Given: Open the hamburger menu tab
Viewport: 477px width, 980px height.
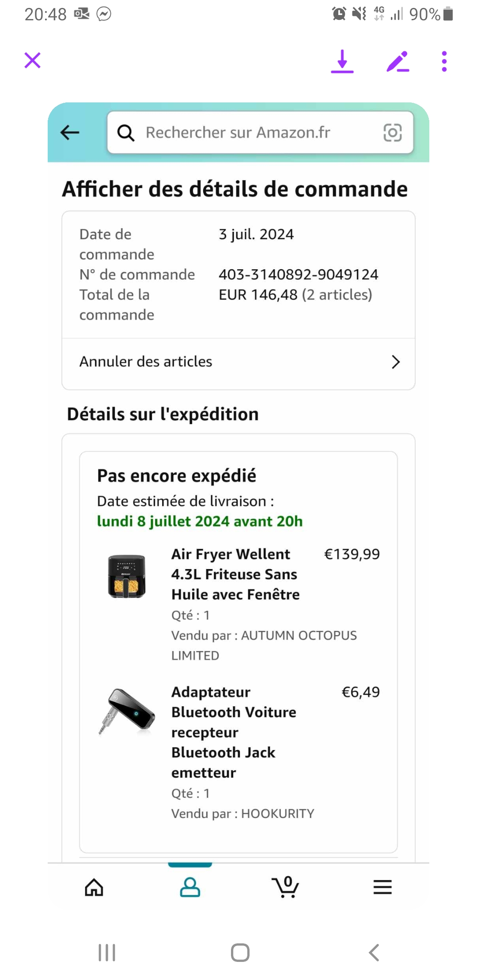Looking at the screenshot, I should (x=382, y=887).
